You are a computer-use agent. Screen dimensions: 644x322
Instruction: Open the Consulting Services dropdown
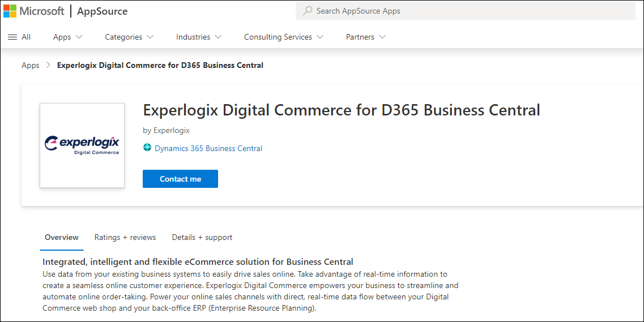tap(283, 37)
